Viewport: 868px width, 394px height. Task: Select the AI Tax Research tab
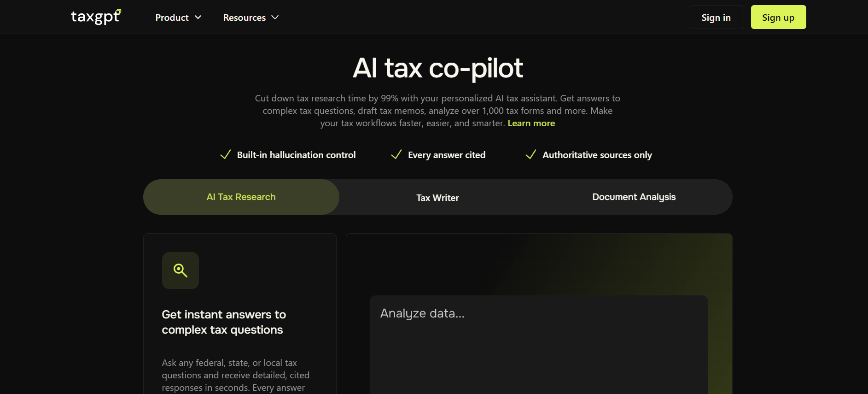241,197
